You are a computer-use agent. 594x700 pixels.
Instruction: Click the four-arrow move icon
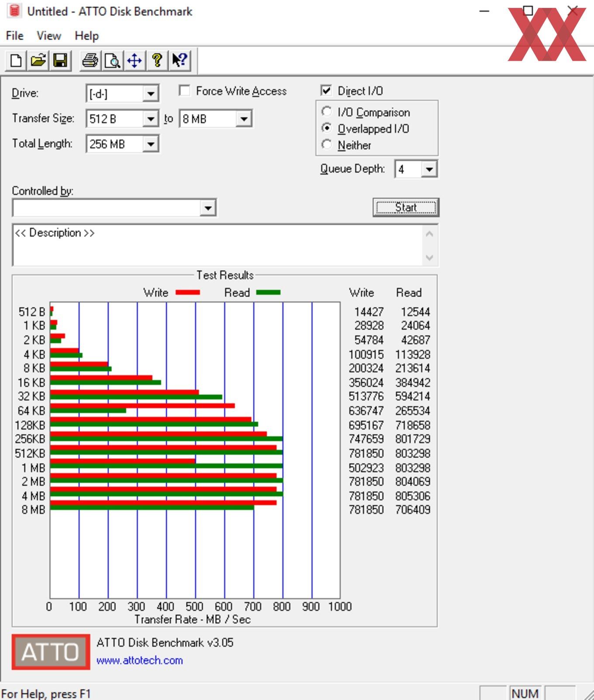[x=135, y=60]
